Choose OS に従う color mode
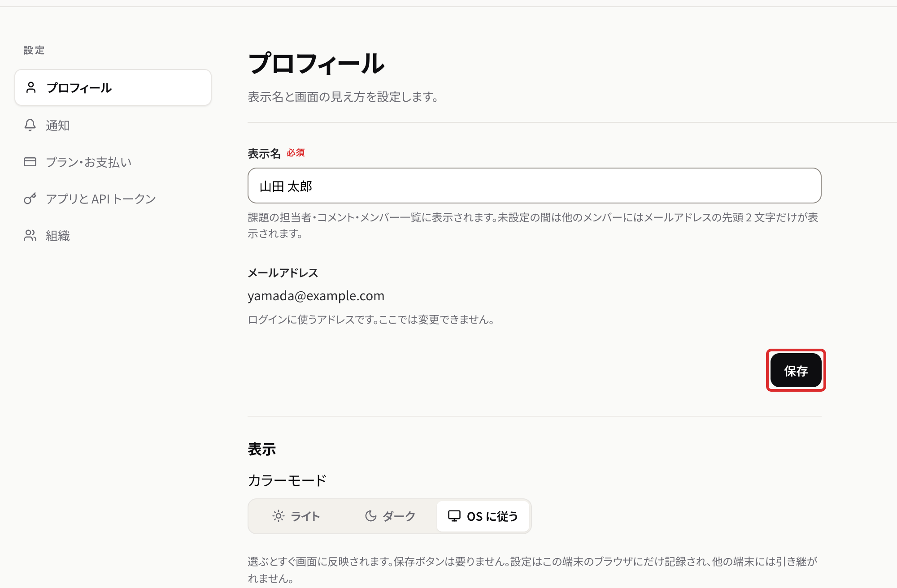 (x=483, y=516)
